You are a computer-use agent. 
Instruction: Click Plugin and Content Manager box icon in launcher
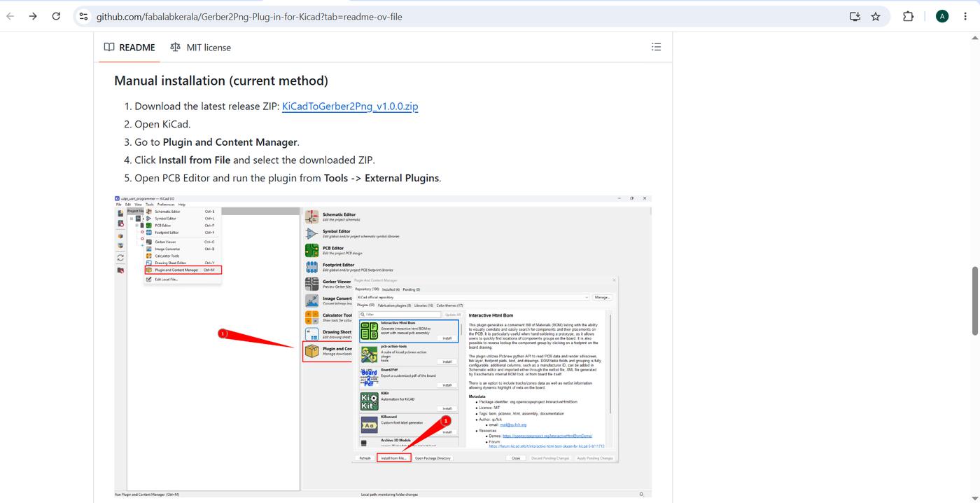(x=312, y=351)
